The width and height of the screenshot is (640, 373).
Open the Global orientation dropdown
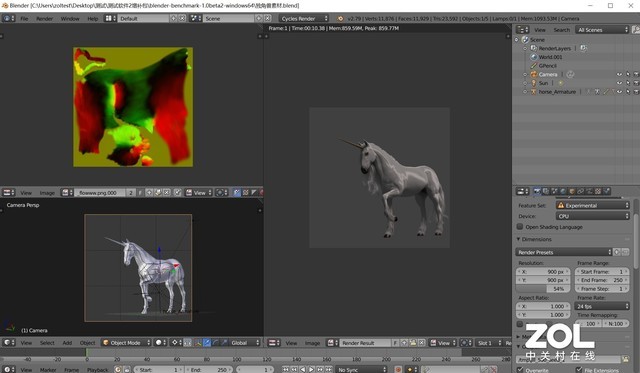pos(244,343)
